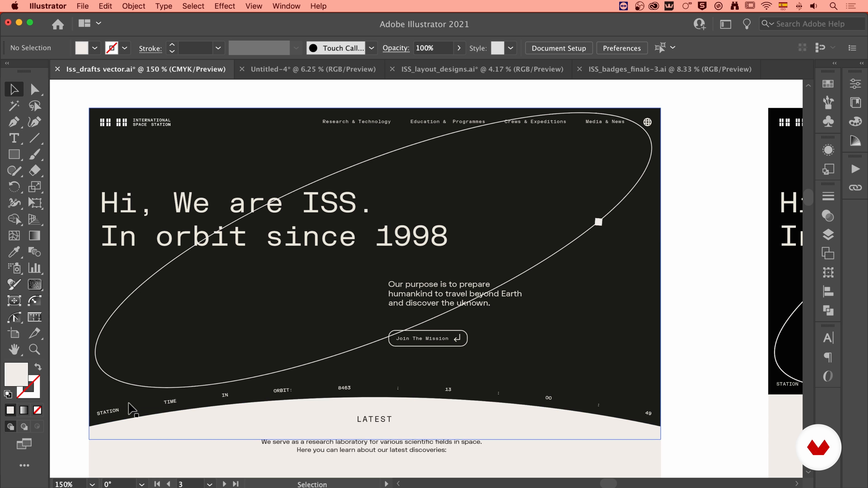Select the Line Segment tool
The height and width of the screenshot is (488, 868).
pyautogui.click(x=35, y=138)
